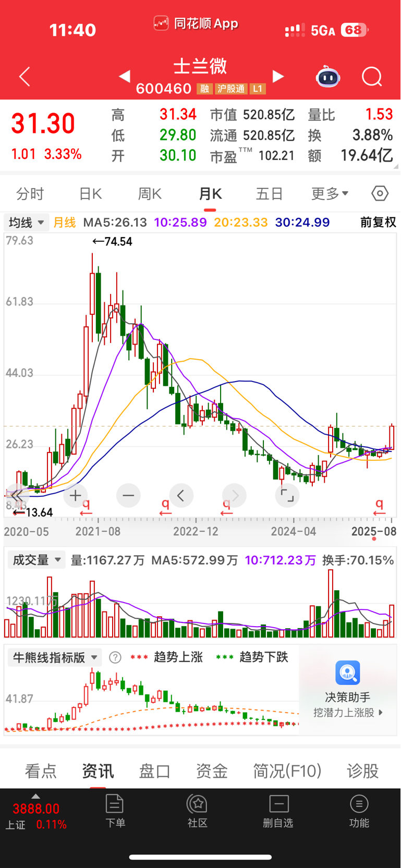
Task: Tap stock code 600460
Action: (164, 89)
